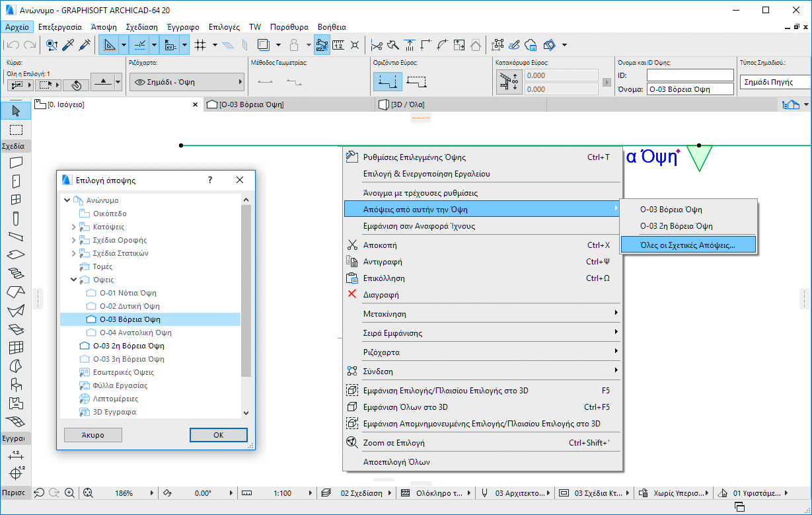Select the Marquee tool
Image resolution: width=812 pixels, height=515 pixels.
tap(16, 130)
